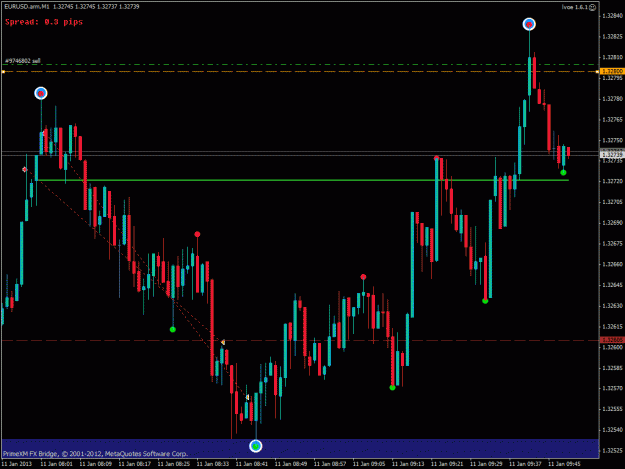Click the red 1.32605 price tag on the axis
The height and width of the screenshot is (469, 625).
click(x=612, y=340)
